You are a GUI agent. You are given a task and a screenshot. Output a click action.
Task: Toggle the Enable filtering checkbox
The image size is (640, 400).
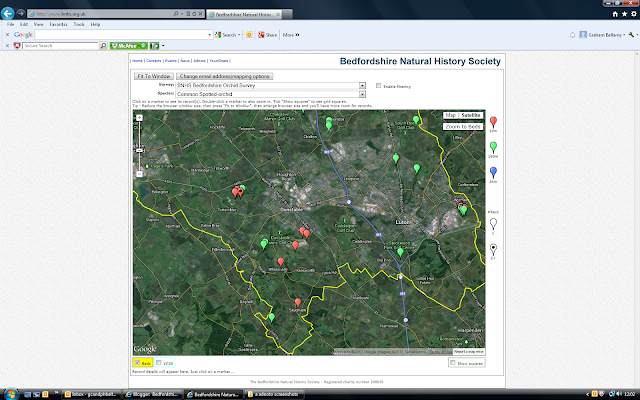click(x=378, y=86)
